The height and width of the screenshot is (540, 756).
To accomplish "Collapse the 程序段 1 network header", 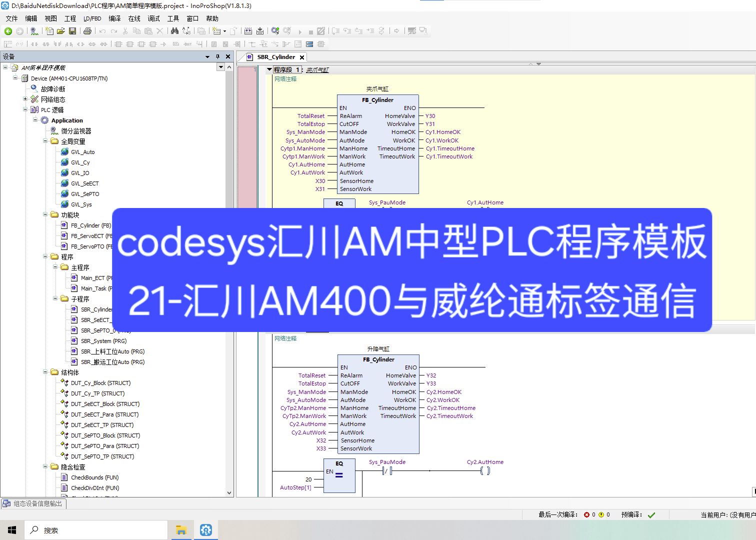I will click(x=269, y=69).
